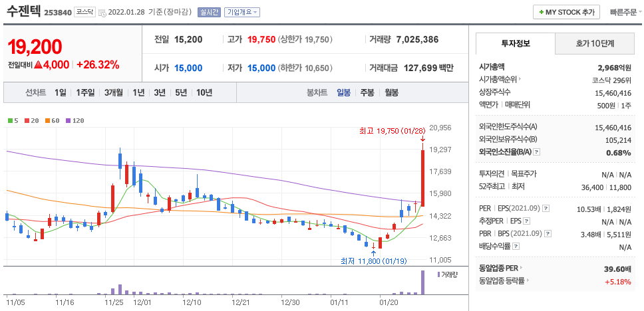Screen dimensions: 644x311
Task: Click the green 5-day moving average legend
Action: tap(13, 121)
